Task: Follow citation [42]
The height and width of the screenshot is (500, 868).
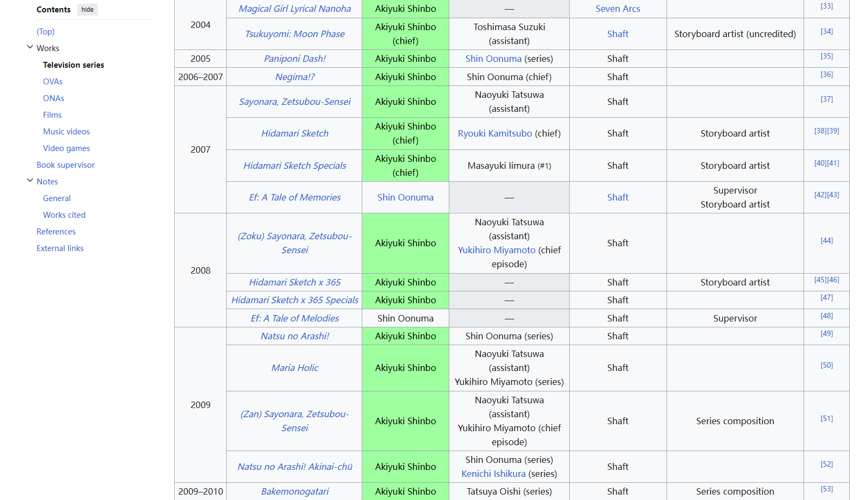Action: click(820, 195)
